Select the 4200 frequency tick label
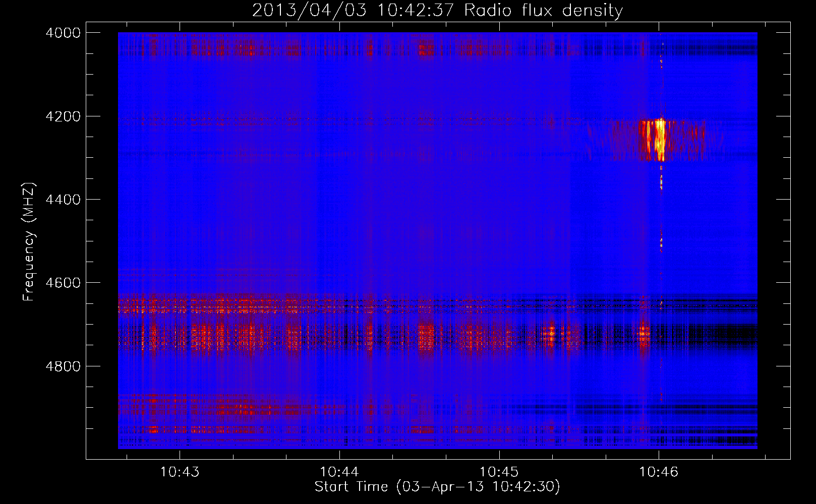 coord(63,116)
